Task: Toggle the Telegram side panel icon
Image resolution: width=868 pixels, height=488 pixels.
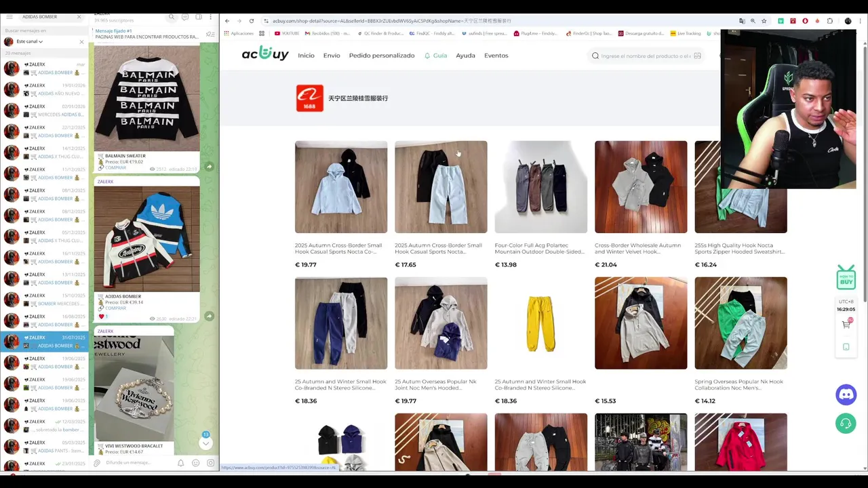Action: (x=197, y=17)
